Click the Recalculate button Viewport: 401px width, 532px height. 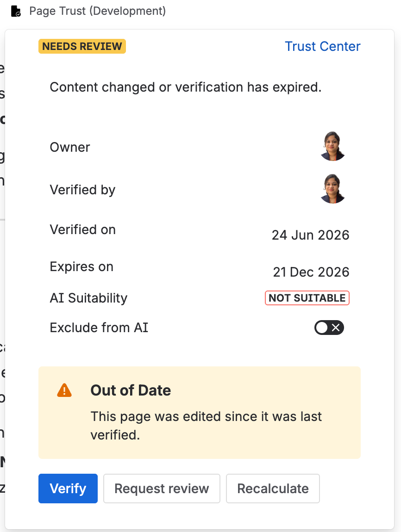[x=273, y=488]
